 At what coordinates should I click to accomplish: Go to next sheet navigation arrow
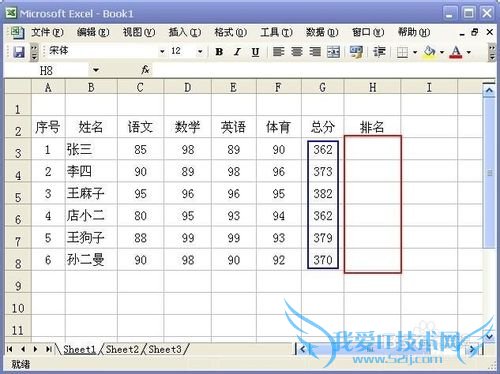click(35, 349)
